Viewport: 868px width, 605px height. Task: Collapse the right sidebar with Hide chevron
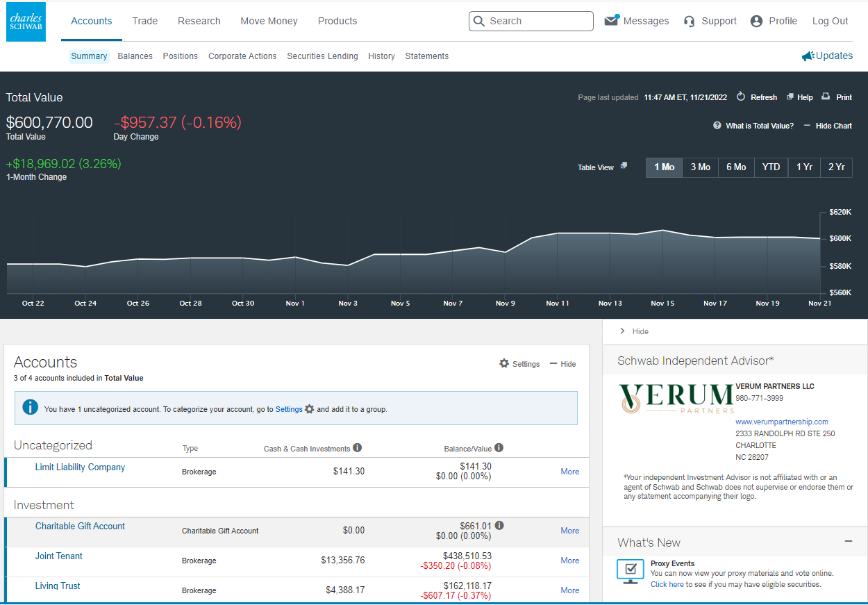click(x=622, y=331)
